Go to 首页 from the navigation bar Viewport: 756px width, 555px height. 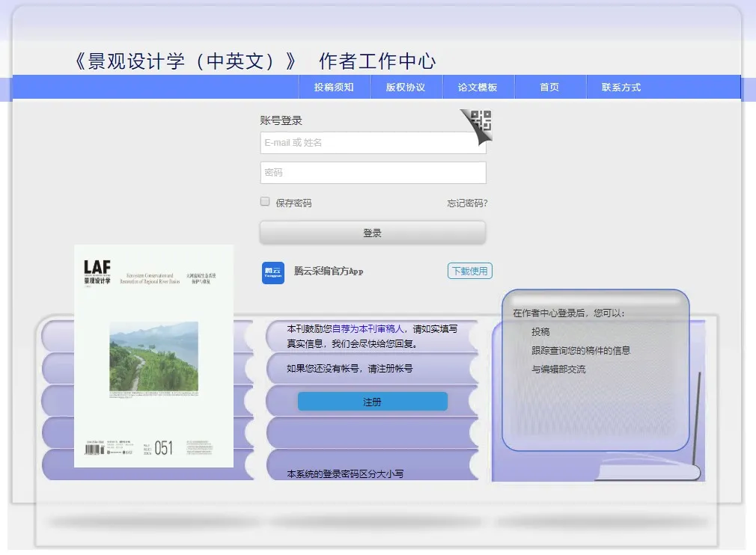[549, 88]
